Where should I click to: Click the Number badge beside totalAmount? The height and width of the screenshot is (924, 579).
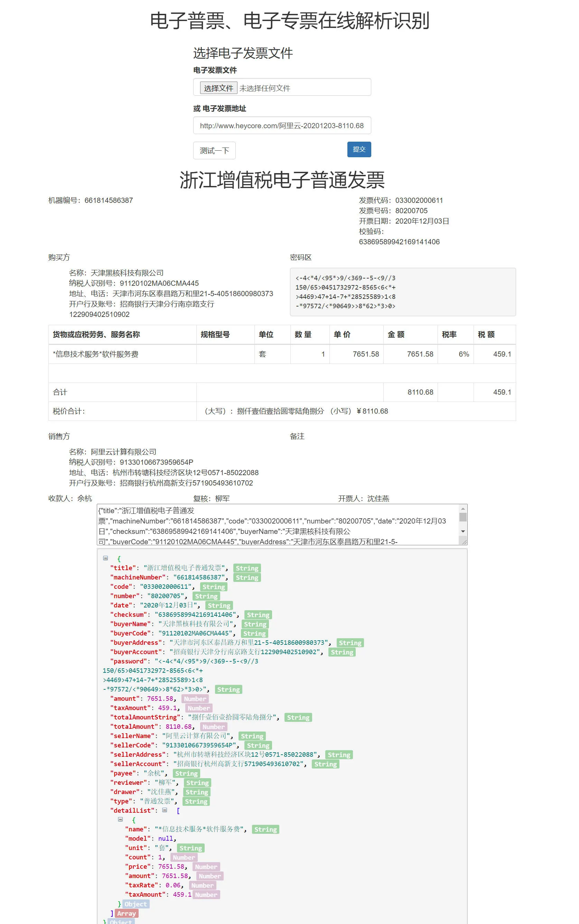click(x=214, y=726)
